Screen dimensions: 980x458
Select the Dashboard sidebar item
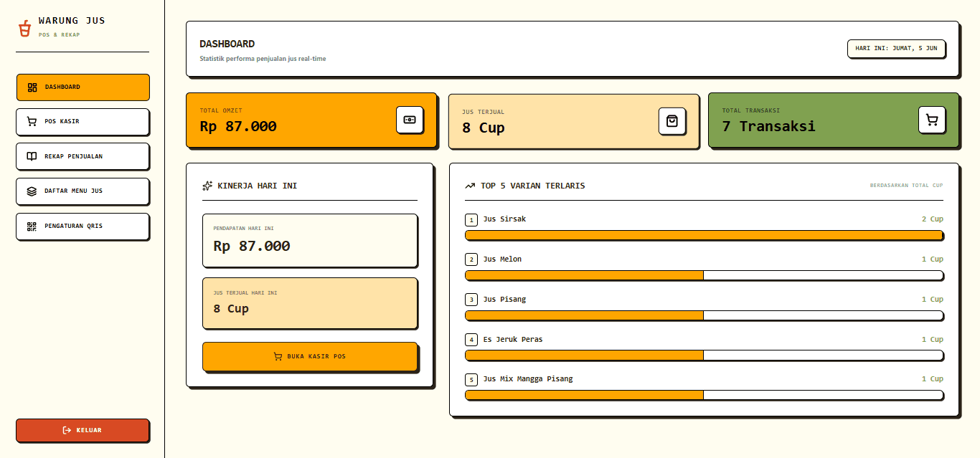click(83, 87)
